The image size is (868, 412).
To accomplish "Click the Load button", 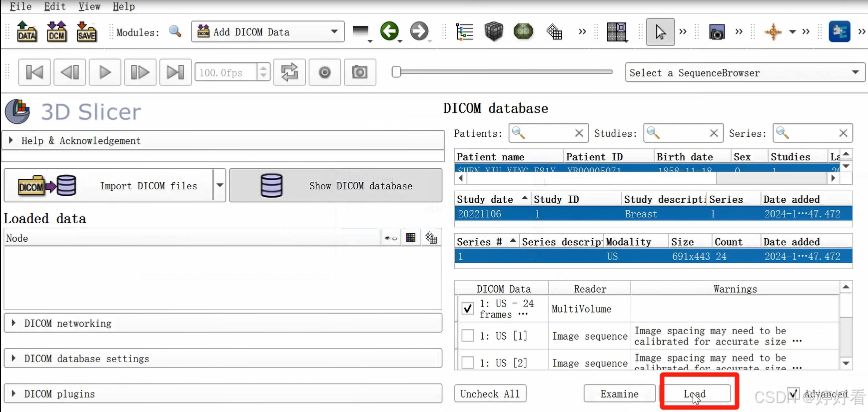I will (x=695, y=394).
